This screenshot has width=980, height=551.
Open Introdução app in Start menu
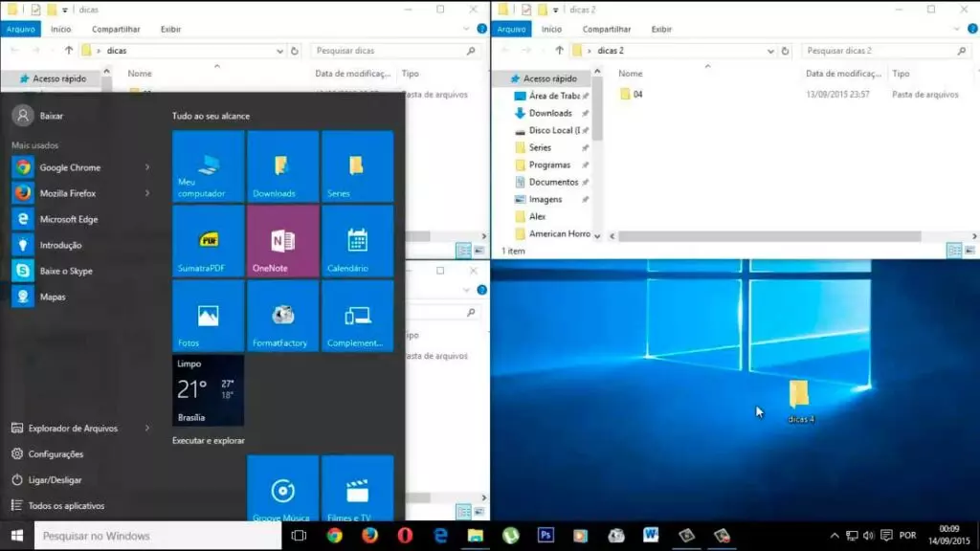pyautogui.click(x=60, y=245)
